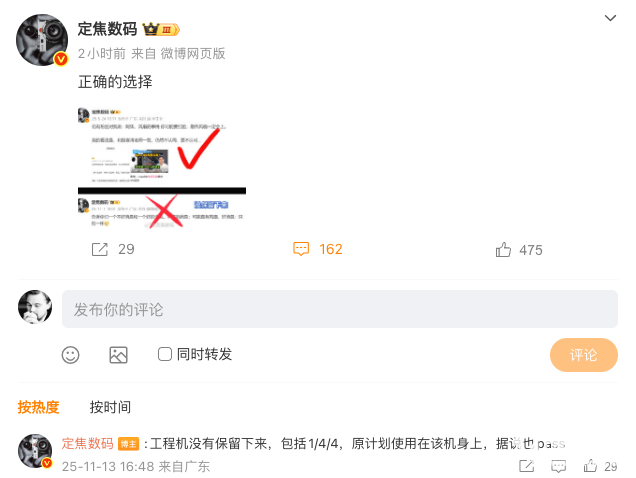Sort comments by 按时间
Image resolution: width=636 pixels, height=478 pixels.
[x=110, y=407]
